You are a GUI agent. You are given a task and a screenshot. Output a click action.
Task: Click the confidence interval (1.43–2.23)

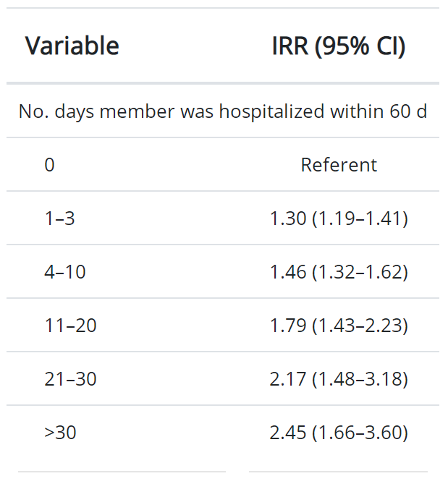point(360,326)
